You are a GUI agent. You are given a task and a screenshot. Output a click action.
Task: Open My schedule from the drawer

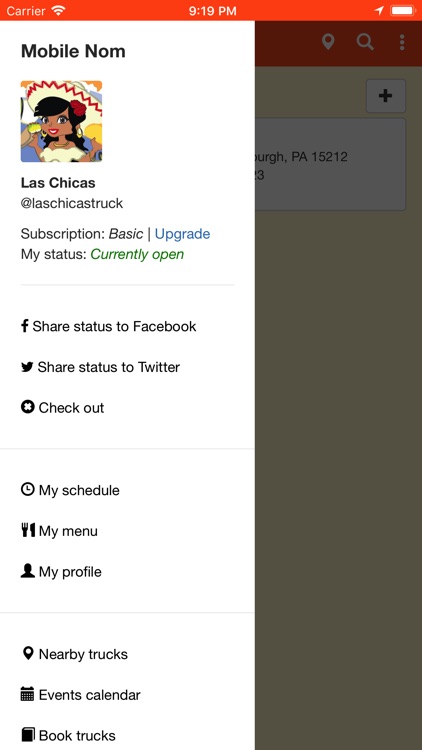pyautogui.click(x=70, y=490)
